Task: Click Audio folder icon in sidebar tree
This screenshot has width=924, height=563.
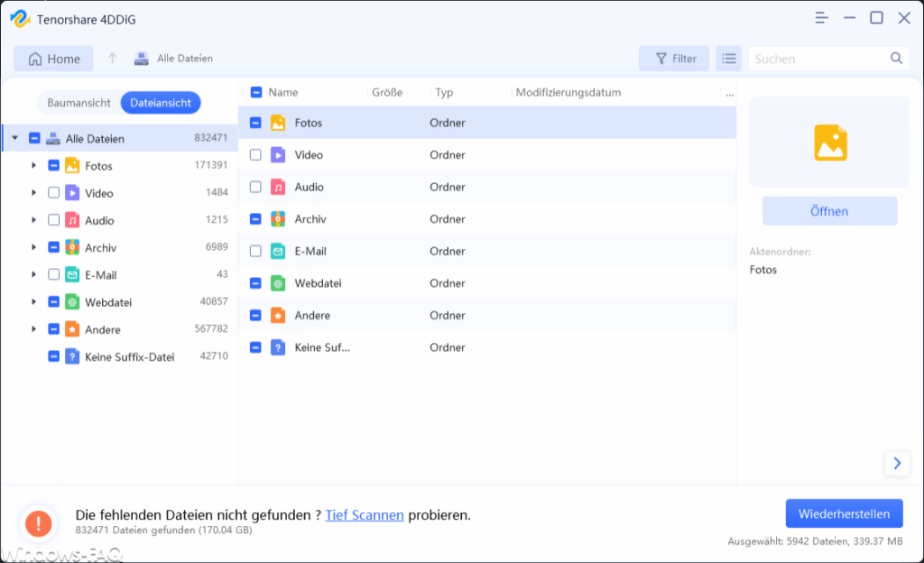Action: click(72, 220)
